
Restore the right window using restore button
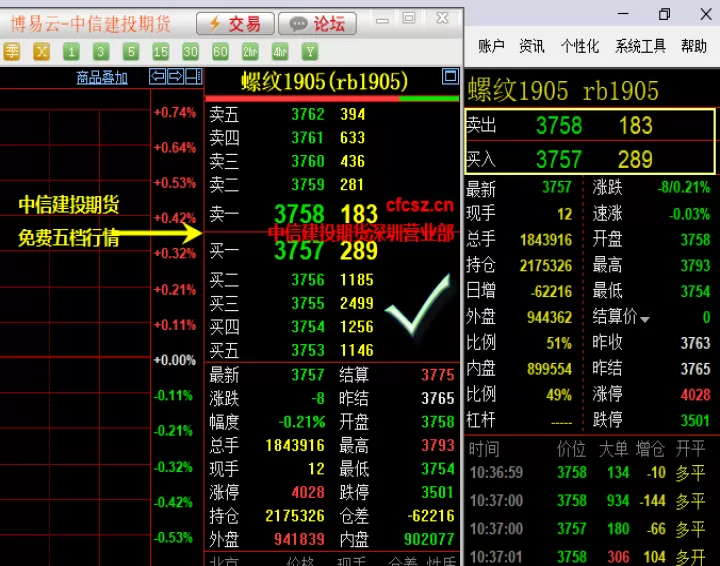(664, 14)
